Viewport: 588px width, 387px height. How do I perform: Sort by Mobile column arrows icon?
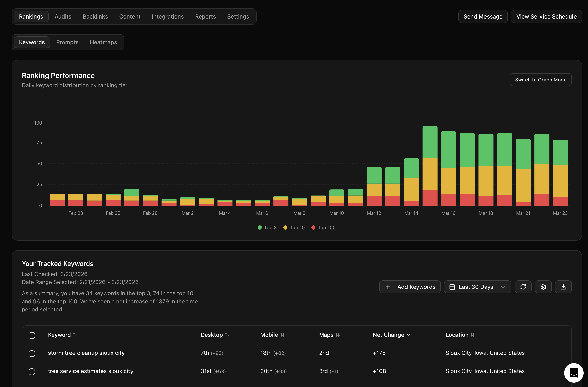tap(282, 335)
